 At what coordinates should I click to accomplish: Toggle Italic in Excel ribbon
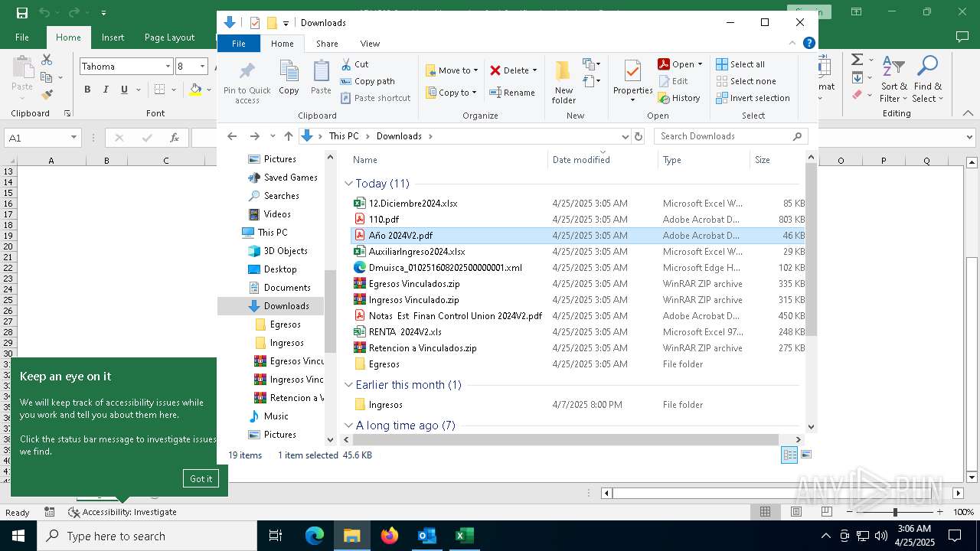click(x=106, y=90)
